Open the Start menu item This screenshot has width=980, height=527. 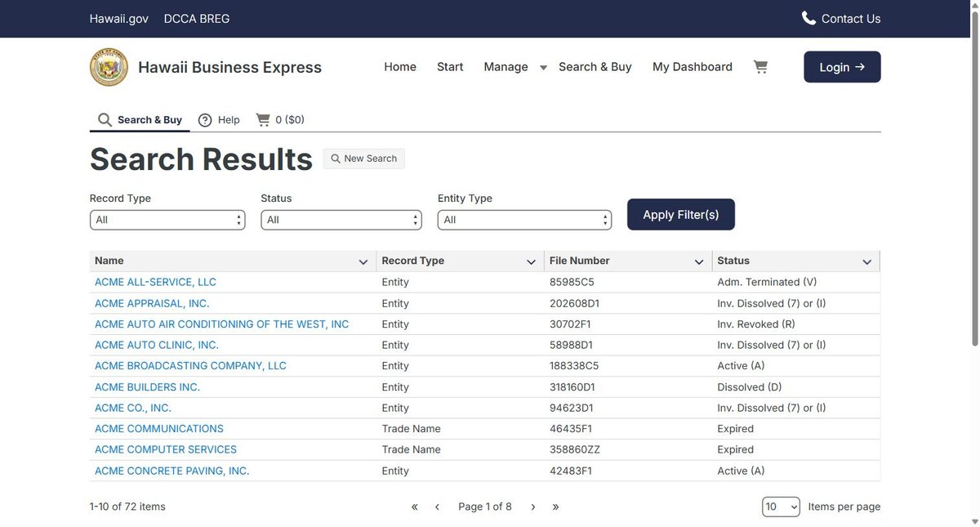point(450,67)
